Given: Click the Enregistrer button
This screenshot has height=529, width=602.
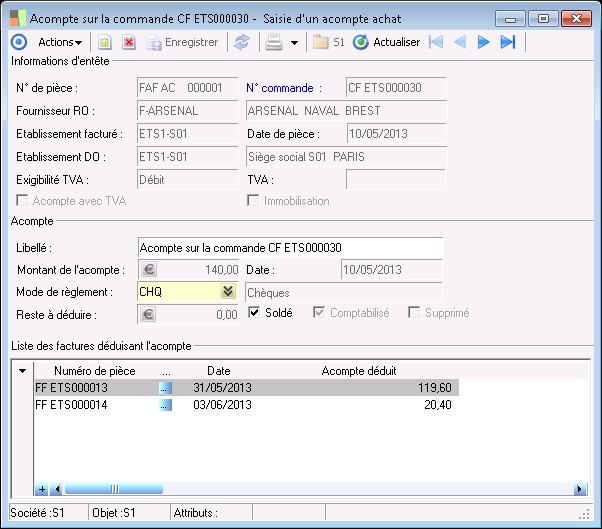Looking at the screenshot, I should click(182, 42).
